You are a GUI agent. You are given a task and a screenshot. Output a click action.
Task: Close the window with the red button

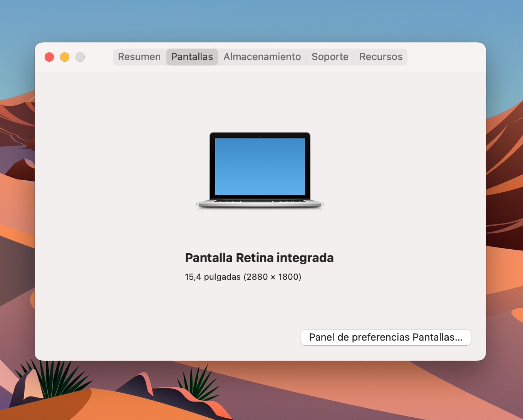point(49,57)
